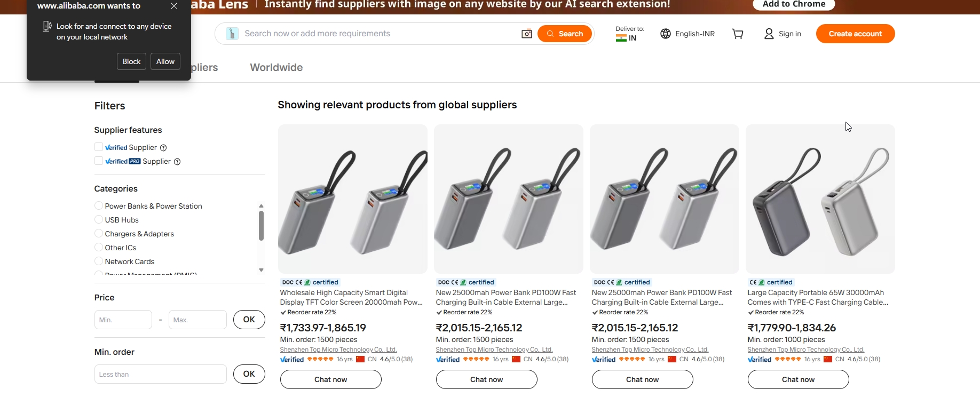This screenshot has height=397, width=980.
Task: Select Power Banks & Power Station category
Action: coord(99,206)
